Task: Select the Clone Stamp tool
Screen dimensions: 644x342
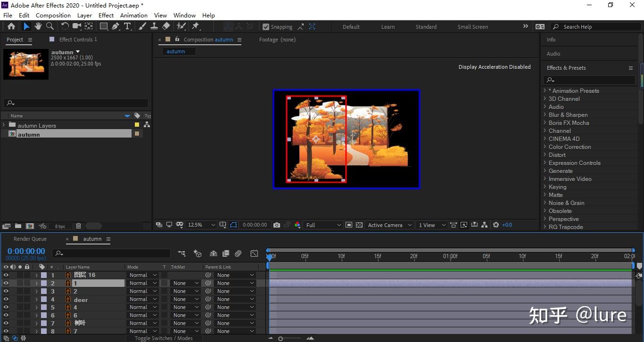Action: [x=154, y=26]
